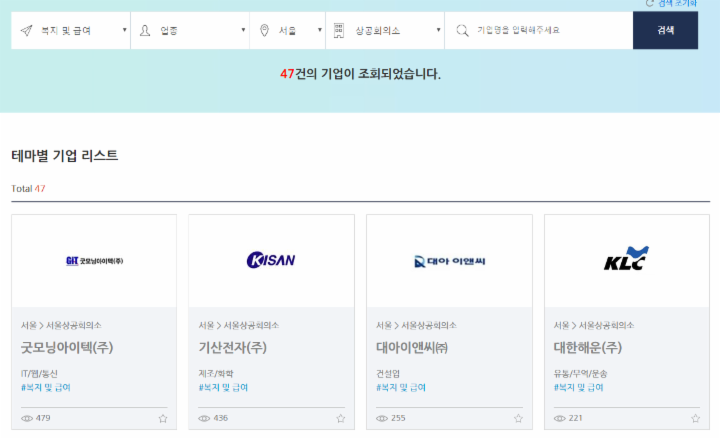Open the 굿모닝아이텍(주) company title

click(67, 348)
